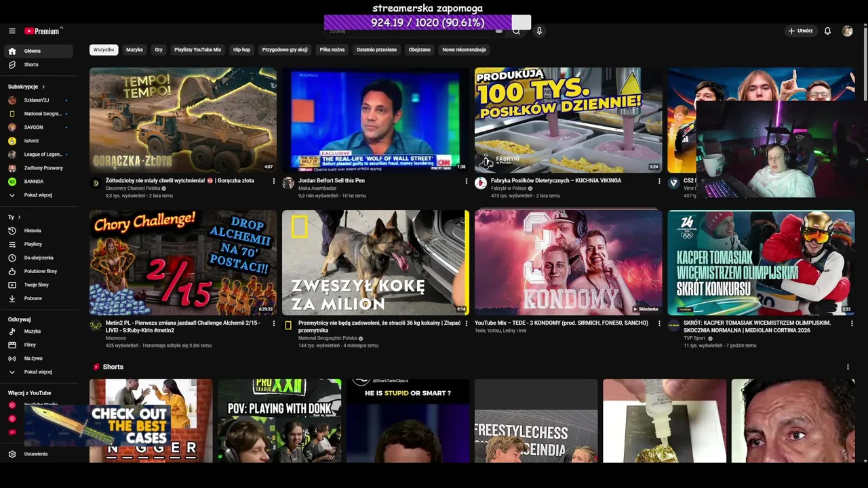This screenshot has width=868, height=488.
Task: Open the notifications bell
Action: tap(827, 31)
